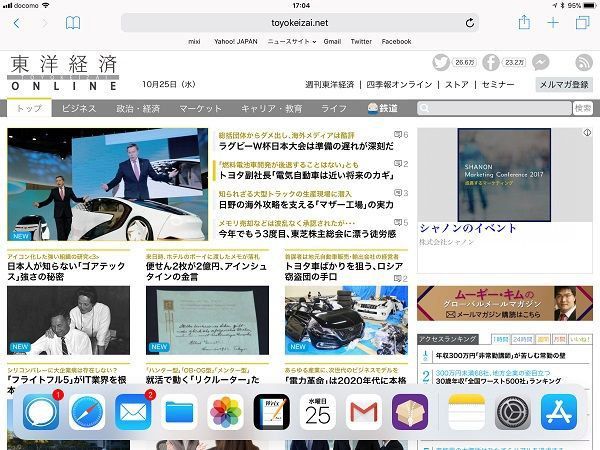The image size is (600, 450).
Task: Open ラグビーW杯日本大会 headline
Action: [x=306, y=146]
